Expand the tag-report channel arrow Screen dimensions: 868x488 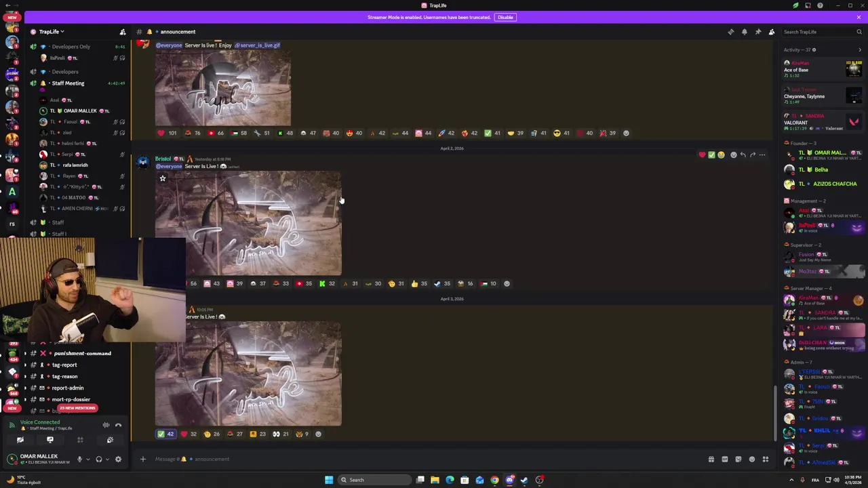point(25,365)
